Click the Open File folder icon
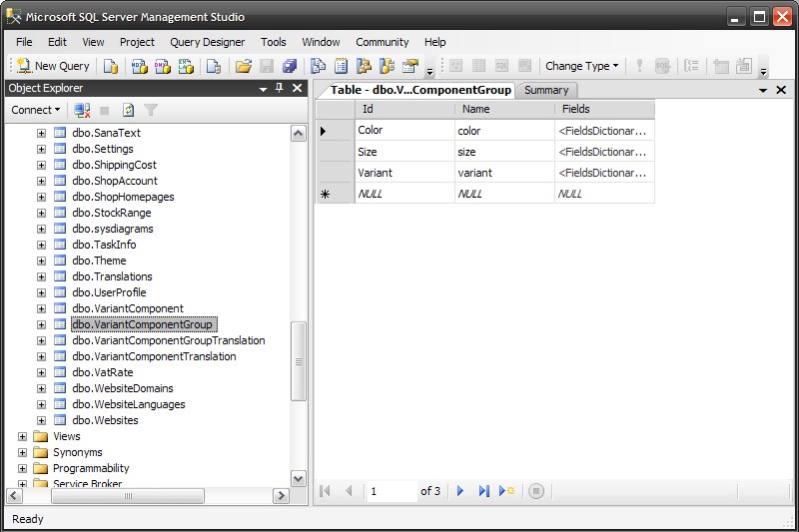 click(x=244, y=66)
